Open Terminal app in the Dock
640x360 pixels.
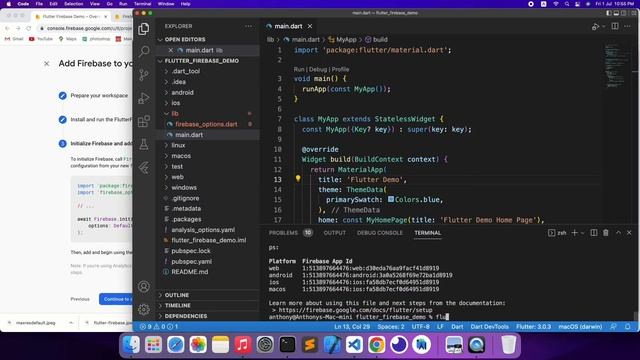tap(287, 345)
